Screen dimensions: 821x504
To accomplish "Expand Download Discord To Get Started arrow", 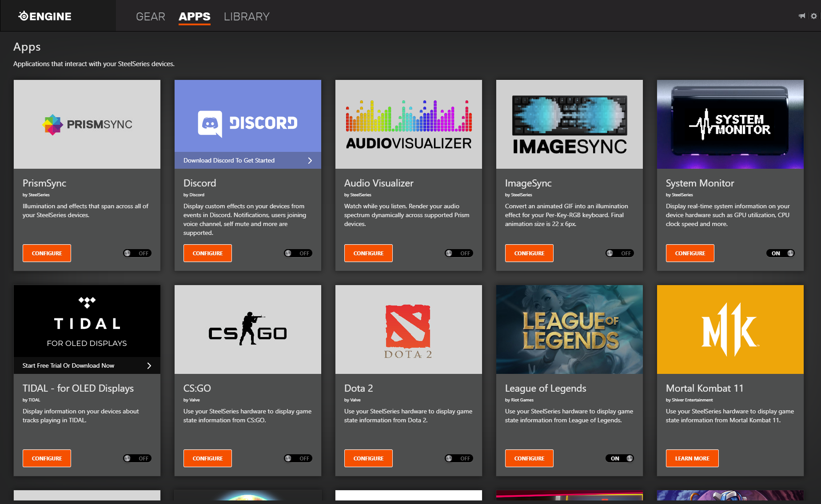I will (310, 160).
